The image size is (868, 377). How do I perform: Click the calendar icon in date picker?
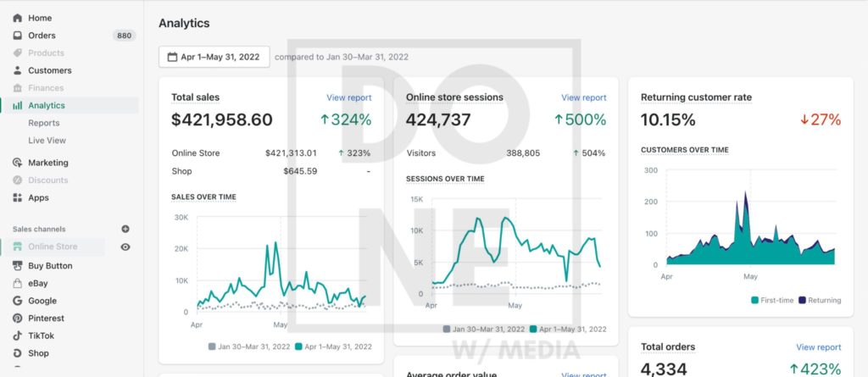click(x=172, y=57)
